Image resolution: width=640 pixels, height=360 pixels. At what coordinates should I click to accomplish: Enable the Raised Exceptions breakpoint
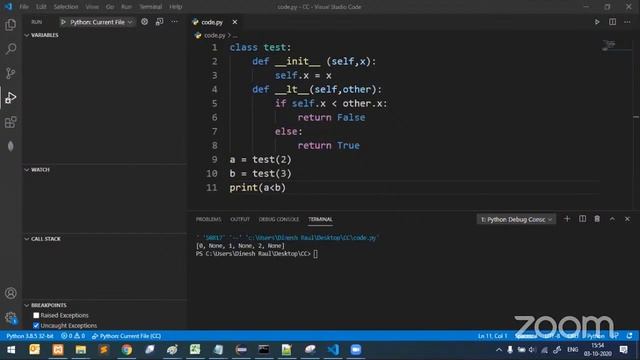click(x=36, y=316)
